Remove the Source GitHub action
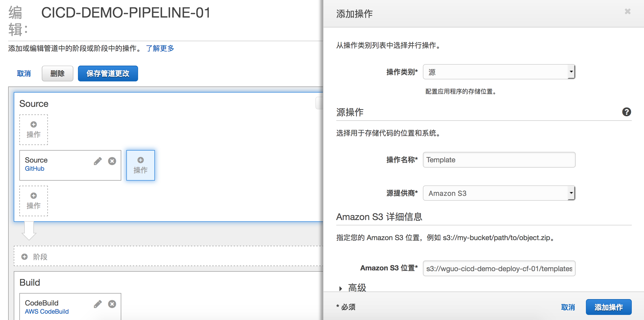This screenshot has height=320, width=644. tap(112, 161)
